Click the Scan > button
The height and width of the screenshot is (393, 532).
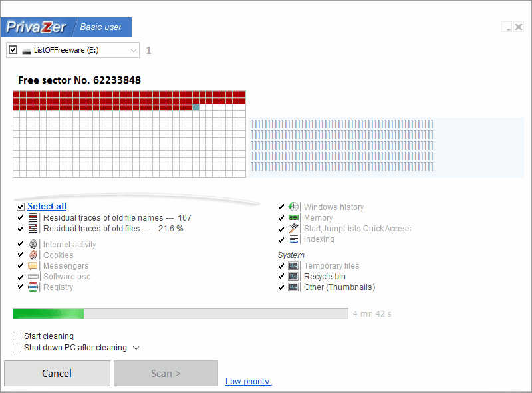[166, 373]
